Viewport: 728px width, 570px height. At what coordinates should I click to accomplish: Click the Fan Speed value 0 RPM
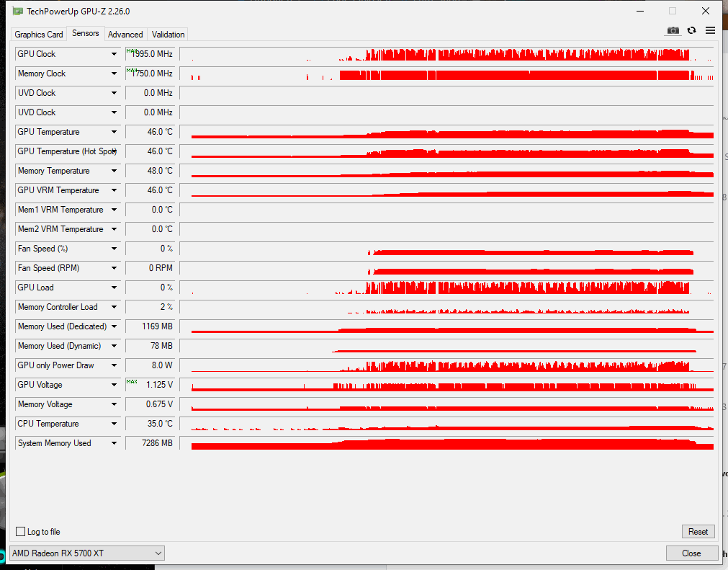click(150, 269)
